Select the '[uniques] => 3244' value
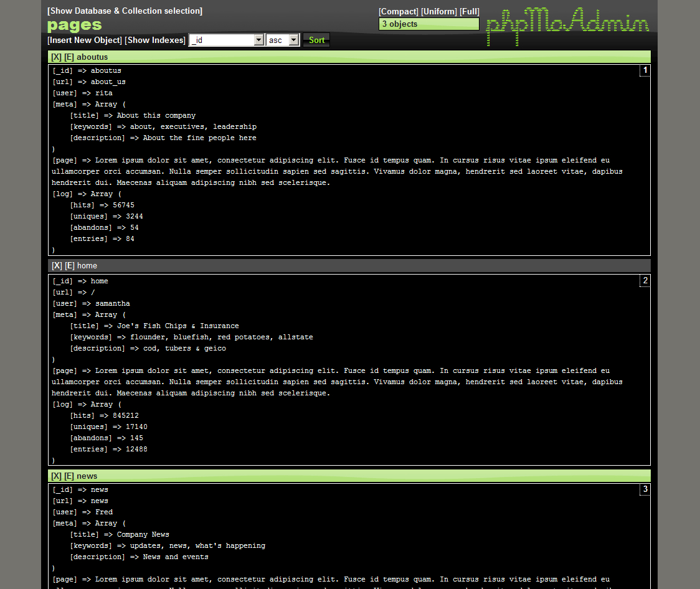The width and height of the screenshot is (700, 589). 106,217
